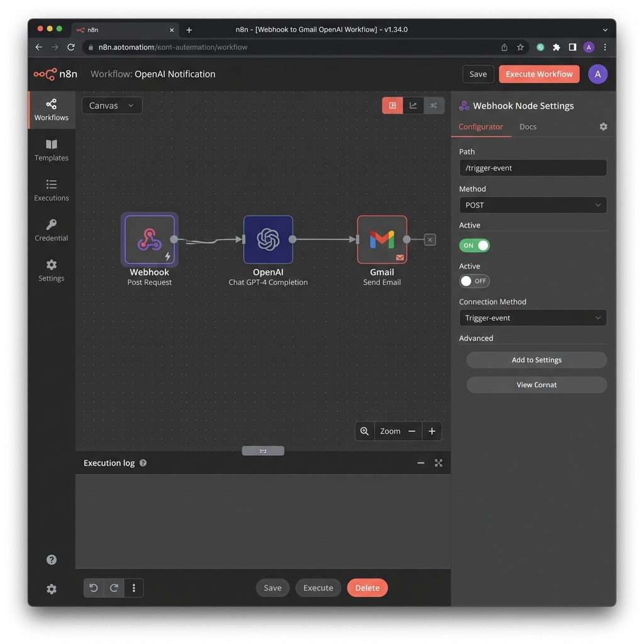Screen dimensions: 644x644
Task: Zoom out with the minus button
Action: 412,431
